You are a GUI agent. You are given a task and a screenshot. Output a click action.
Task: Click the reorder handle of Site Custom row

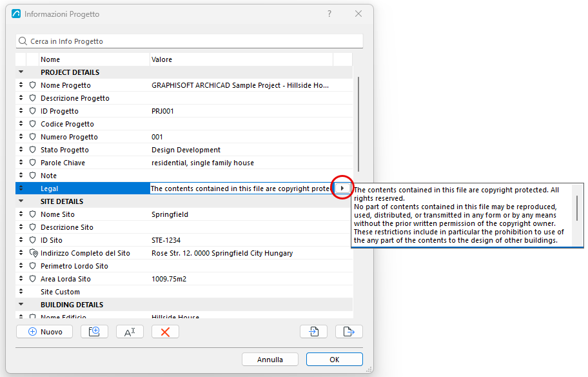pyautogui.click(x=21, y=292)
